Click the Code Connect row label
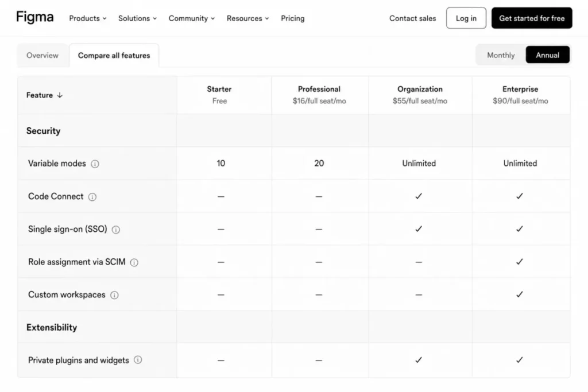The width and height of the screenshot is (588, 392). click(56, 196)
